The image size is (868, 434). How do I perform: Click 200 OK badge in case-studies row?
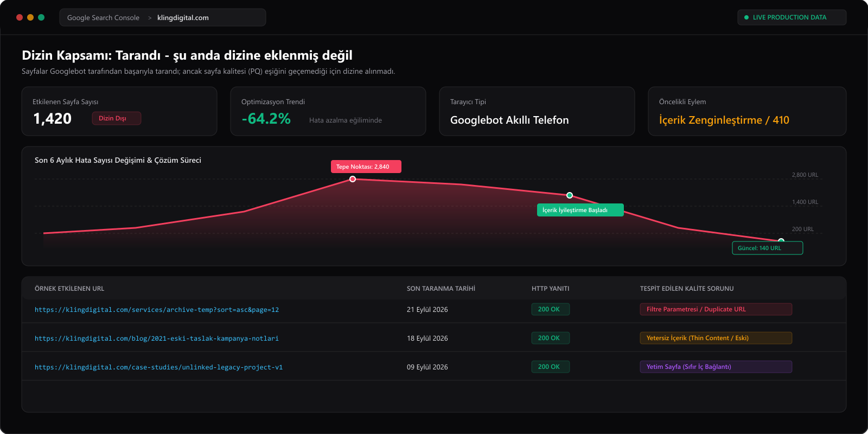(x=551, y=367)
